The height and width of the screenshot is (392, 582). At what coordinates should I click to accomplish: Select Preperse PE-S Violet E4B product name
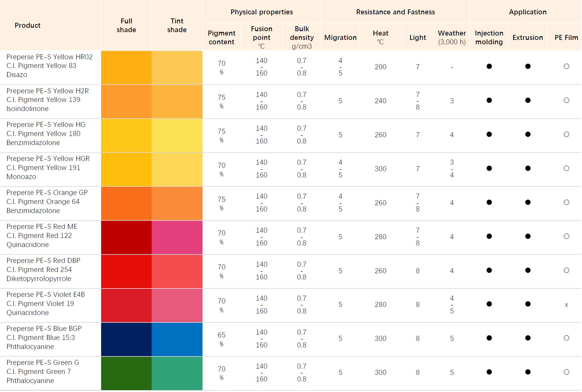pos(46,294)
